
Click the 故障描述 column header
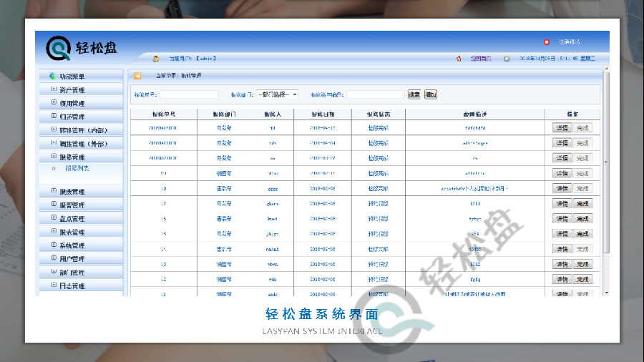(475, 114)
